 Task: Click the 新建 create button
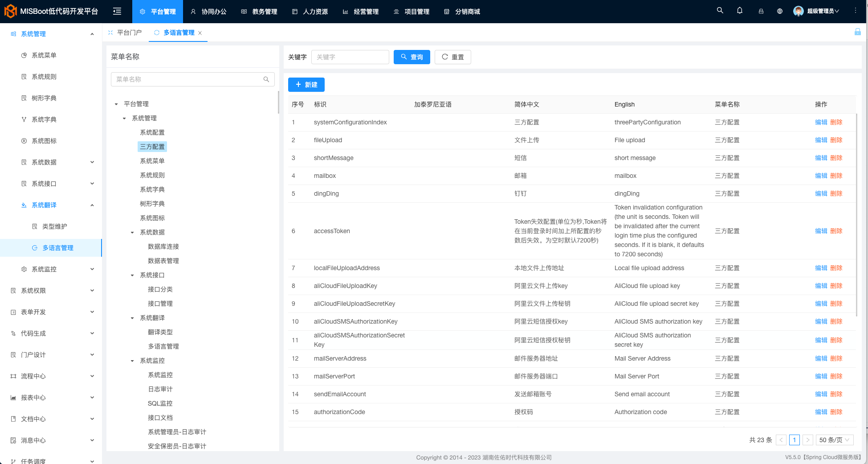[x=306, y=85]
